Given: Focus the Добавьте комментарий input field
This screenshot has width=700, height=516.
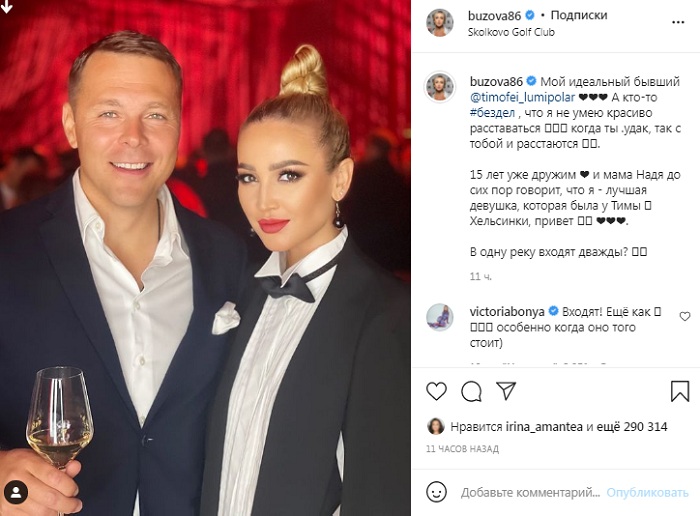Looking at the screenshot, I should pyautogui.click(x=530, y=493).
